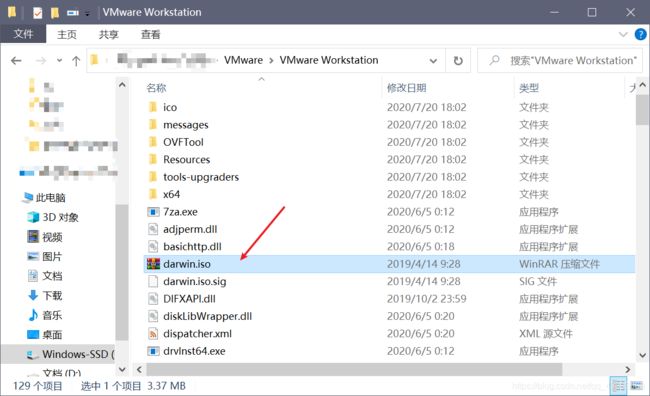Select the diskLibWrapper.dll file icon
This screenshot has width=650, height=396.
153,316
